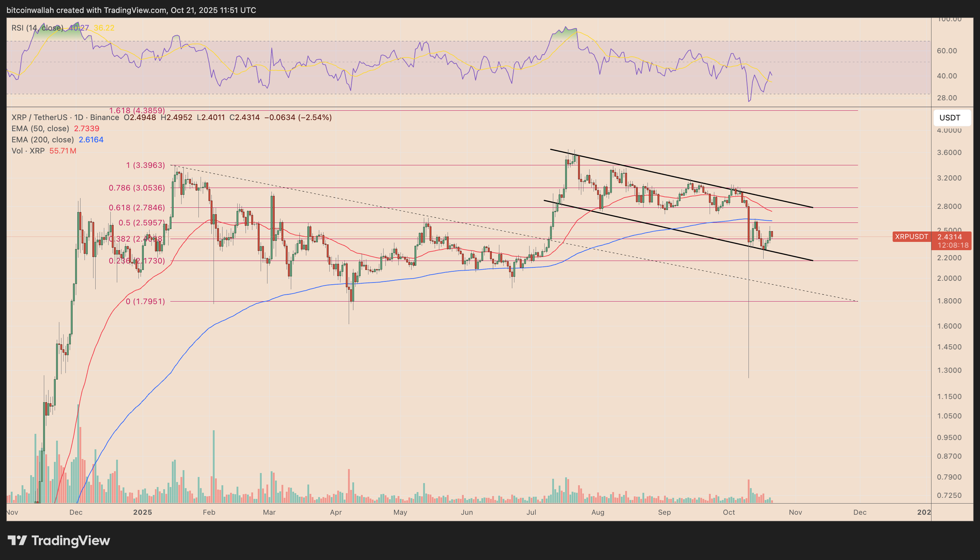Select the EMA (50, close) legend
The width and height of the screenshot is (980, 560).
[40, 128]
